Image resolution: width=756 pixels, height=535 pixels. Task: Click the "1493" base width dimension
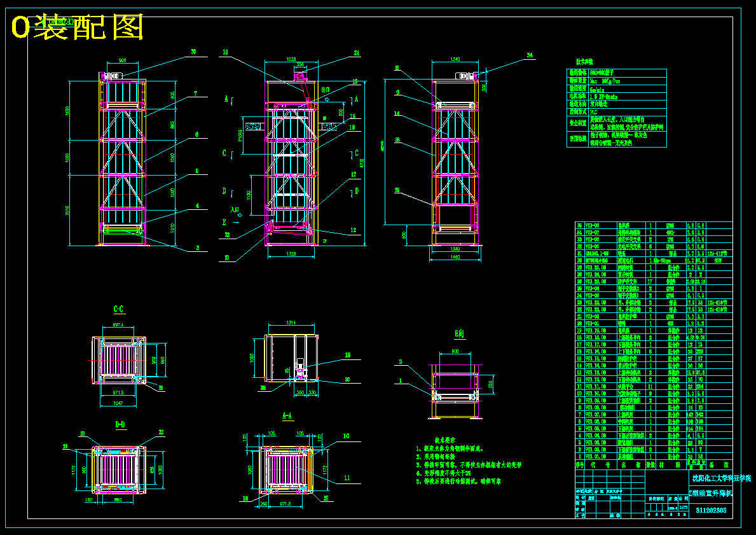(455, 257)
